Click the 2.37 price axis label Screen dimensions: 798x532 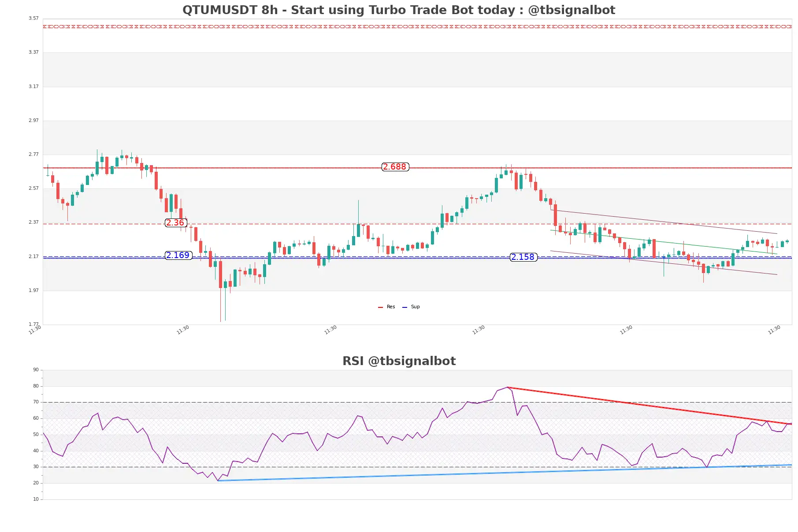coord(33,222)
